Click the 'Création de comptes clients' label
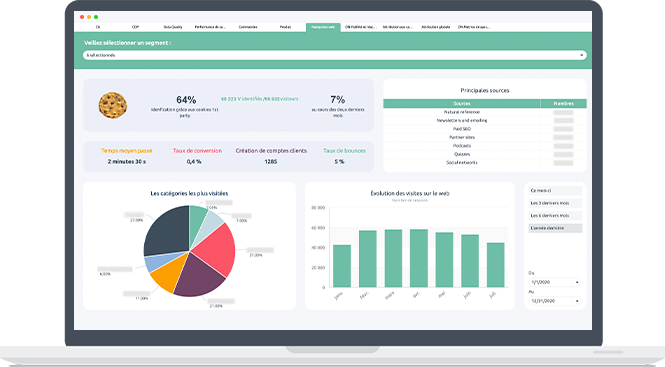The width and height of the screenshot is (665, 367). tap(271, 151)
